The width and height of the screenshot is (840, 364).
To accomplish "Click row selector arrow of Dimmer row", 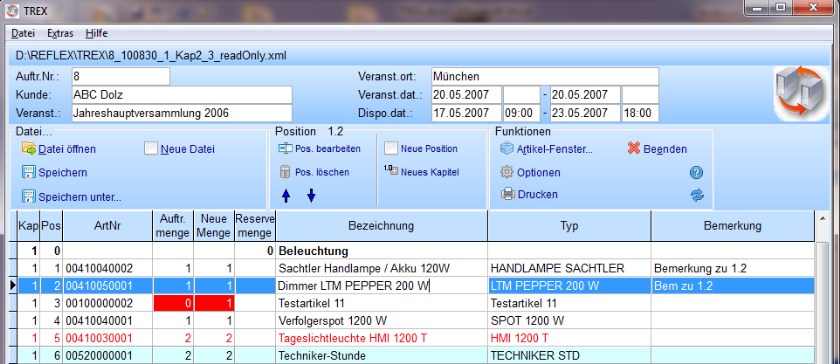I will (x=13, y=286).
